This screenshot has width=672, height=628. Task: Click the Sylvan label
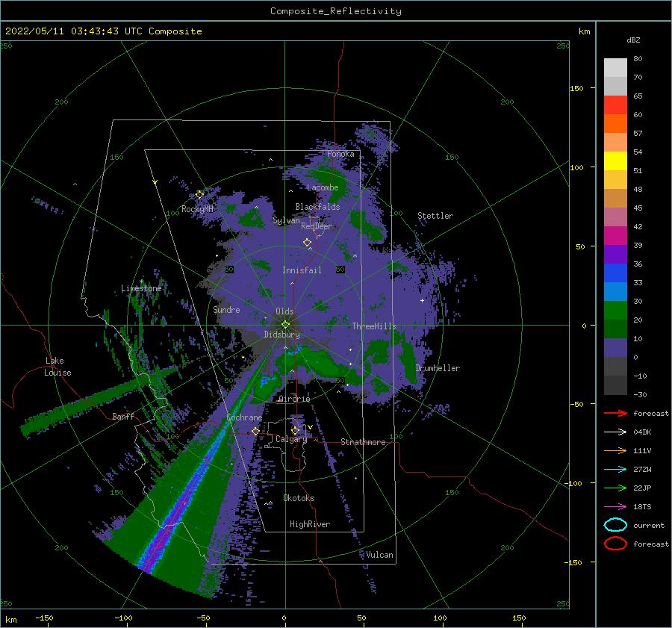click(286, 220)
